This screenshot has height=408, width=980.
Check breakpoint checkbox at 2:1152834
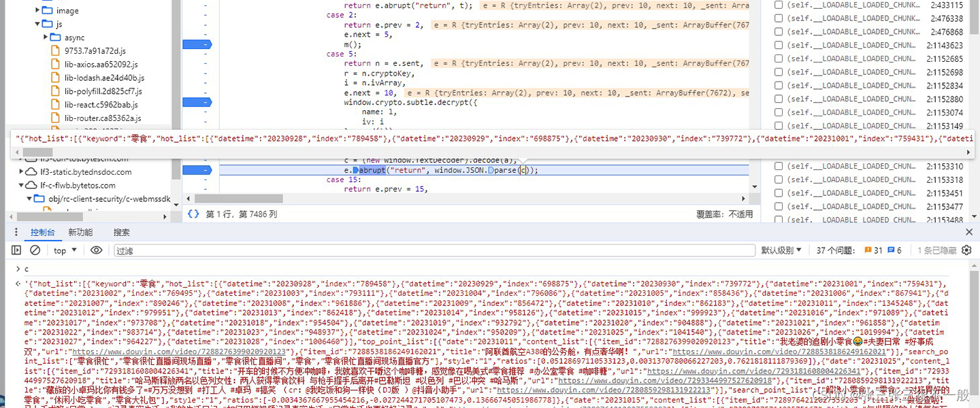(778, 86)
